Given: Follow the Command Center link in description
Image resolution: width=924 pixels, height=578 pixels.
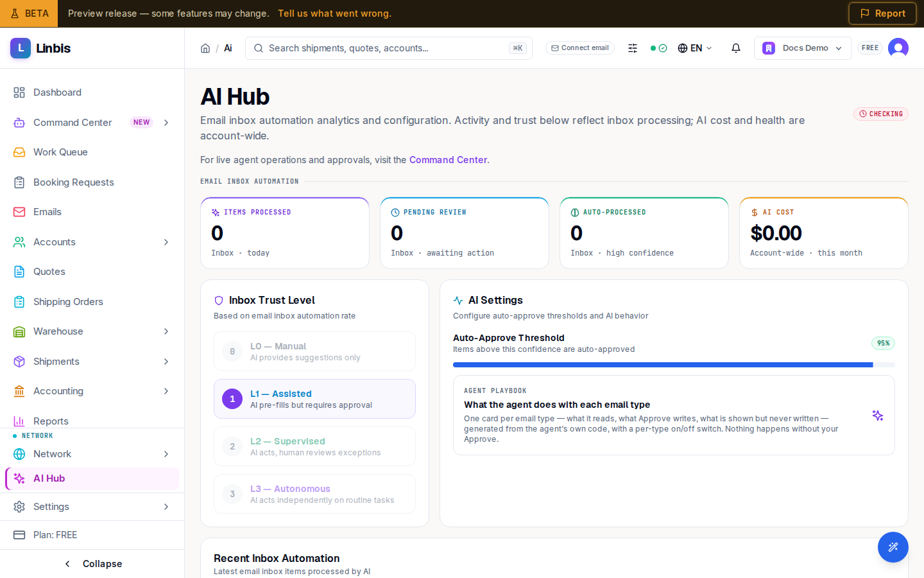Looking at the screenshot, I should (x=448, y=160).
